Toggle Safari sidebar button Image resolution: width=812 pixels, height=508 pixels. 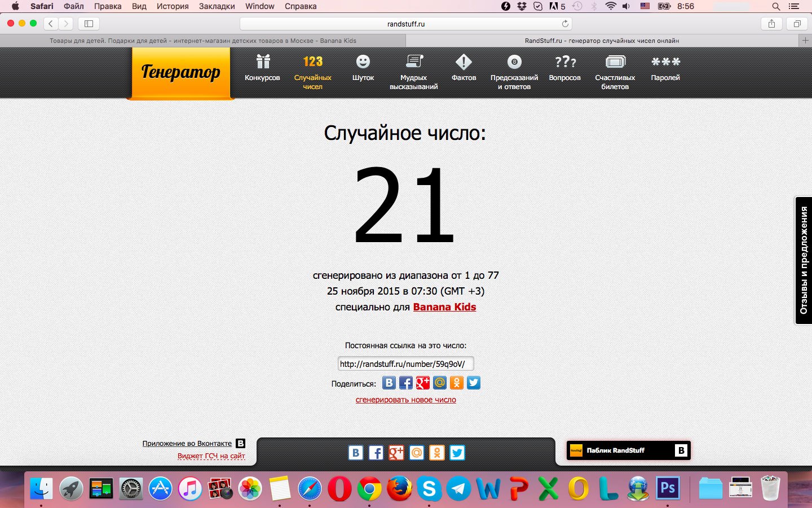point(89,24)
